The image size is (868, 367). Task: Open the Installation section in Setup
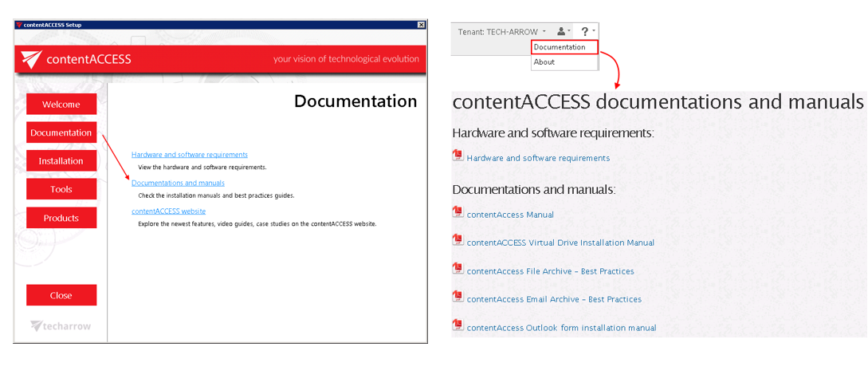(61, 161)
